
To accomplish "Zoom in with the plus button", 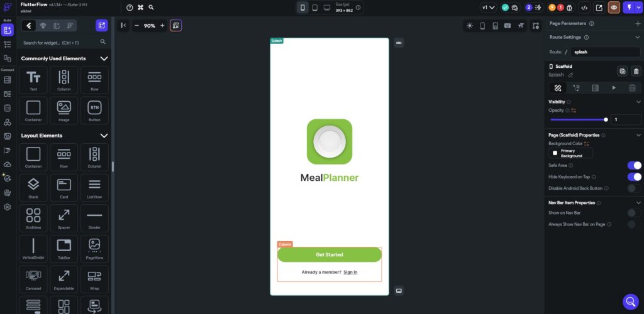I will tap(162, 25).
